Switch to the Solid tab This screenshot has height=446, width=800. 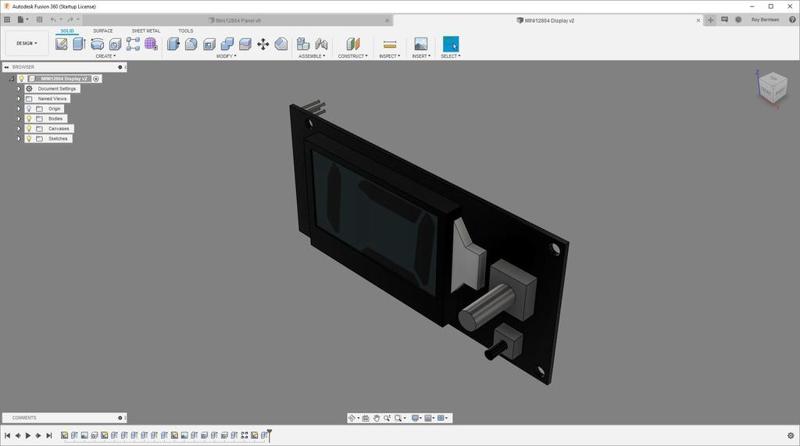pyautogui.click(x=67, y=31)
